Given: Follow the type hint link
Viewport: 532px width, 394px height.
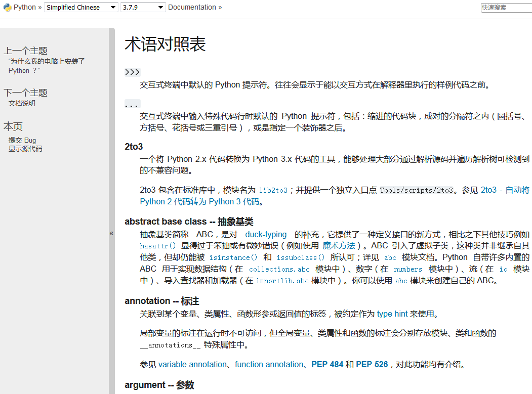Looking at the screenshot, I should (392, 314).
